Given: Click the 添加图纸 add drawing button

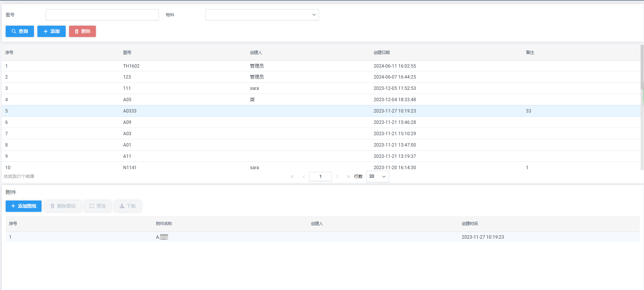Looking at the screenshot, I should click(23, 206).
